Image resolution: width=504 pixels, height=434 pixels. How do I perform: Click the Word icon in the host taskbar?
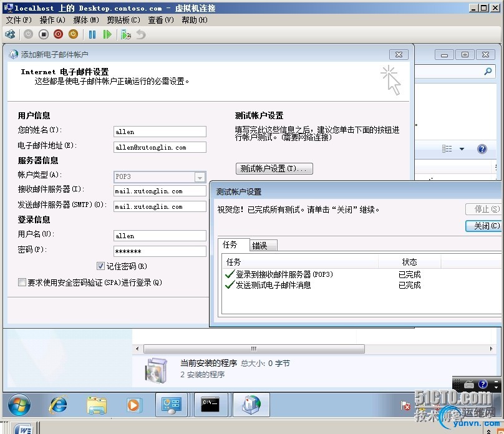click(24, 428)
